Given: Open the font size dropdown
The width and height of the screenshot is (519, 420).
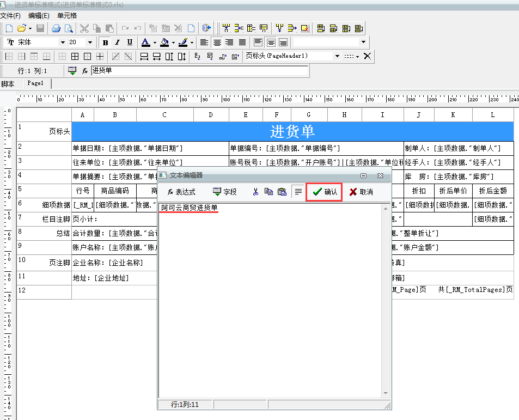Looking at the screenshot, I should pos(90,42).
